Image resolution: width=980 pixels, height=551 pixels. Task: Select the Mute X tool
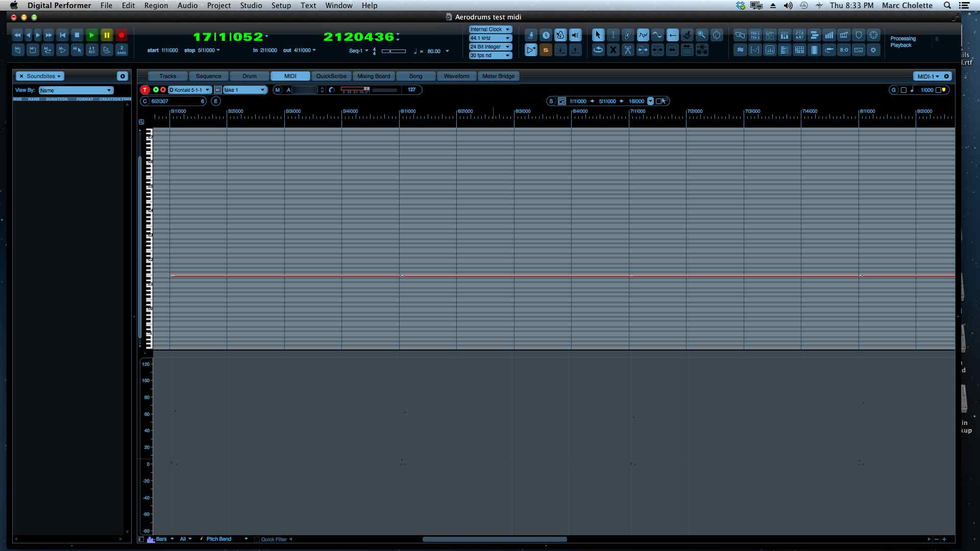(x=613, y=50)
